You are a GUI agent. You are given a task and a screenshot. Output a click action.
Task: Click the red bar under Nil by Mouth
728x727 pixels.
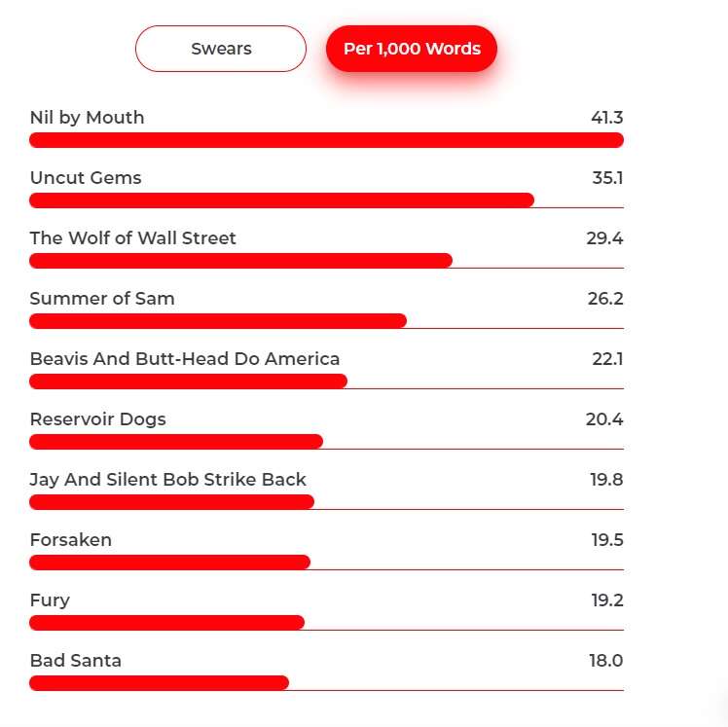point(326,140)
